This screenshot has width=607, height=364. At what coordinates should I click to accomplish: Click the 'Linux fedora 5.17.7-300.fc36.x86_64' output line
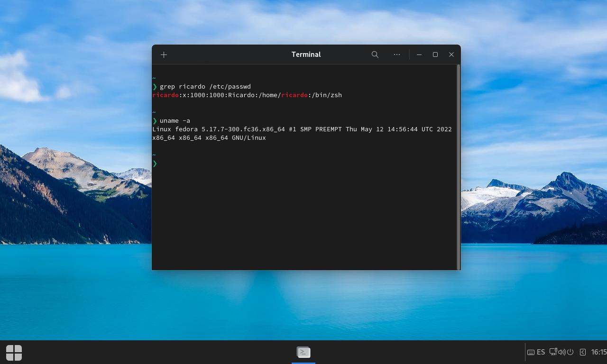click(302, 129)
